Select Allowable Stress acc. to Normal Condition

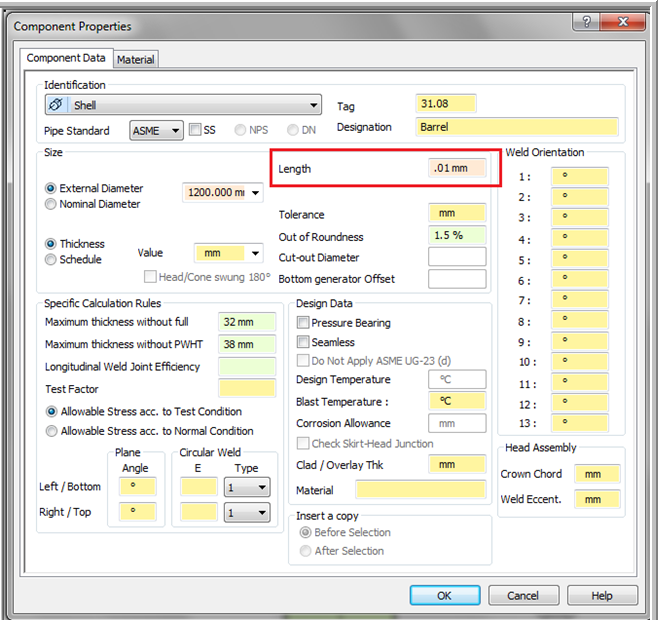(51, 431)
